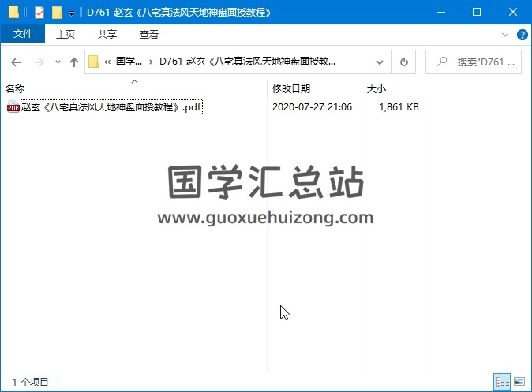Viewport: 532px width, 392px height.
Task: Refresh the current folder
Action: [x=404, y=62]
